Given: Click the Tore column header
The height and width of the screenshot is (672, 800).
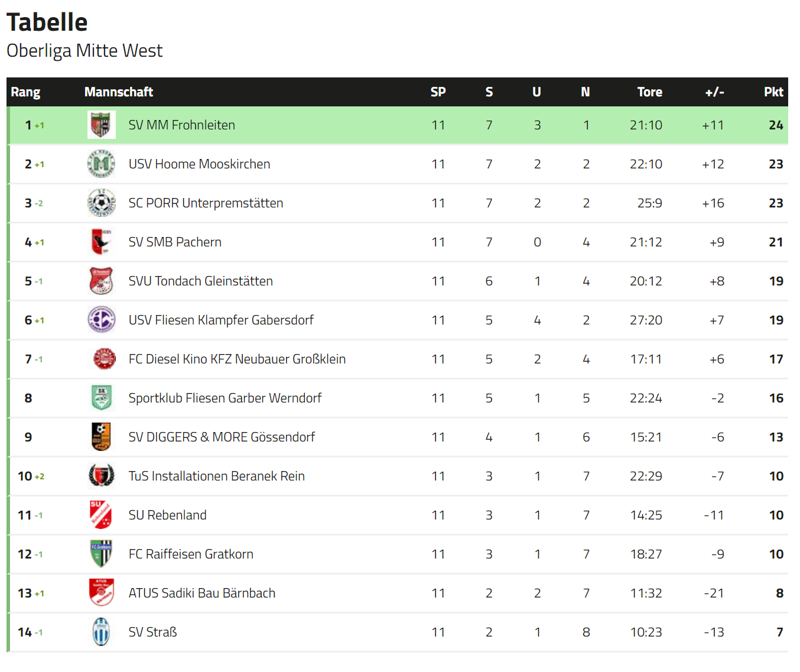Looking at the screenshot, I should [x=649, y=92].
